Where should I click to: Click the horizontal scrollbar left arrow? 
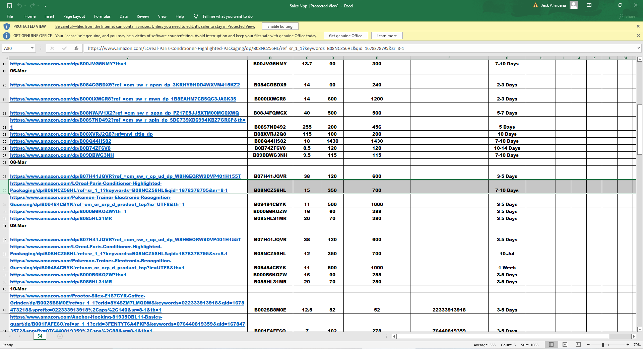tap(394, 336)
